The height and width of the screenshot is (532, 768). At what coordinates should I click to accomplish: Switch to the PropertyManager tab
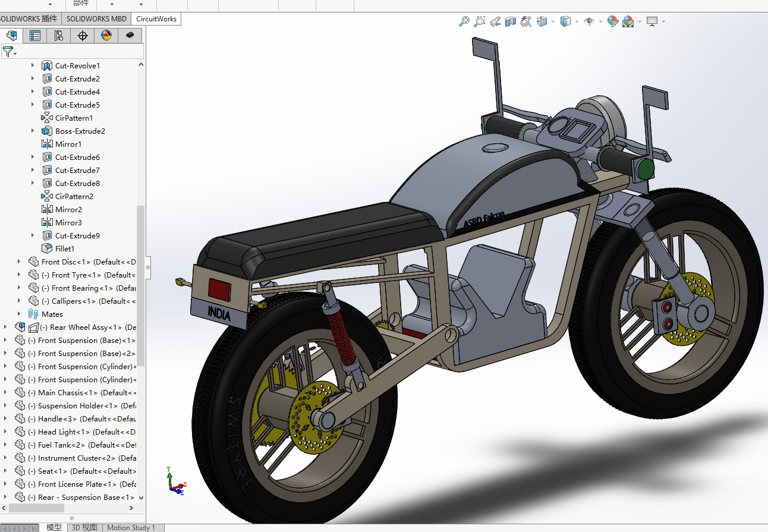click(35, 36)
